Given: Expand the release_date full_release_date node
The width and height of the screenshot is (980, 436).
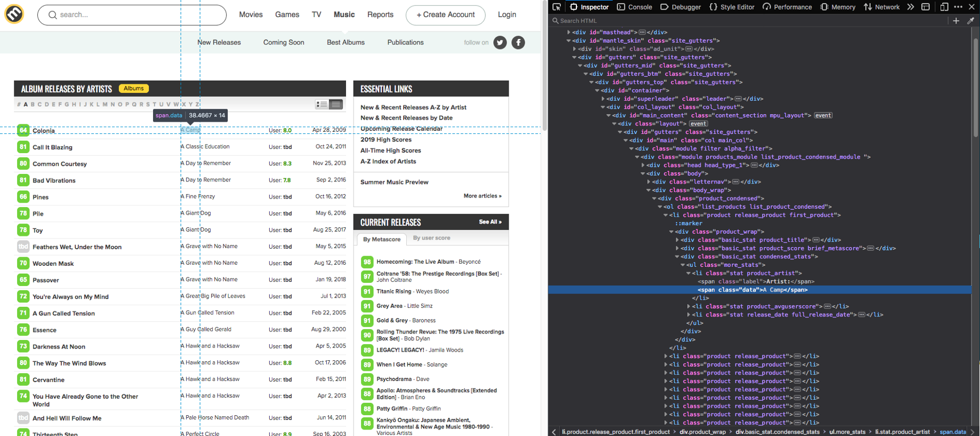Looking at the screenshot, I should click(688, 315).
